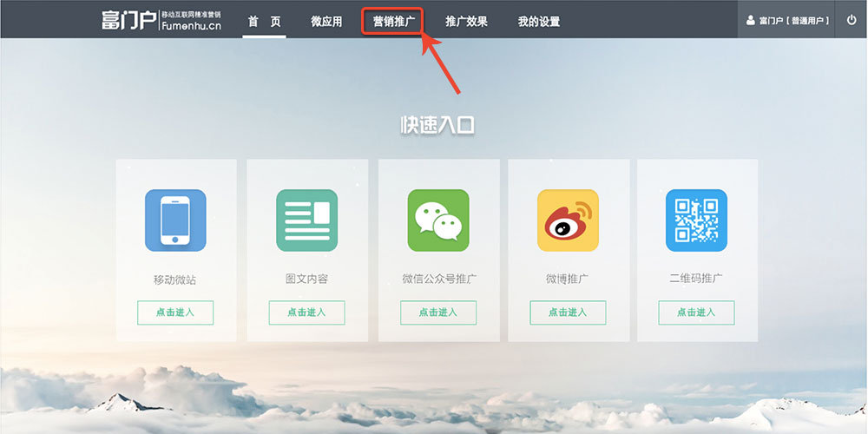Viewport: 868px width, 434px height.
Task: Click the blue mobile phone icon
Action: [x=175, y=220]
